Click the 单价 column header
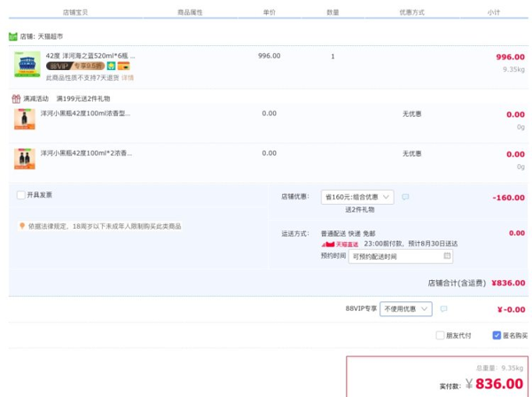This screenshot has width=532, height=397. [x=270, y=12]
